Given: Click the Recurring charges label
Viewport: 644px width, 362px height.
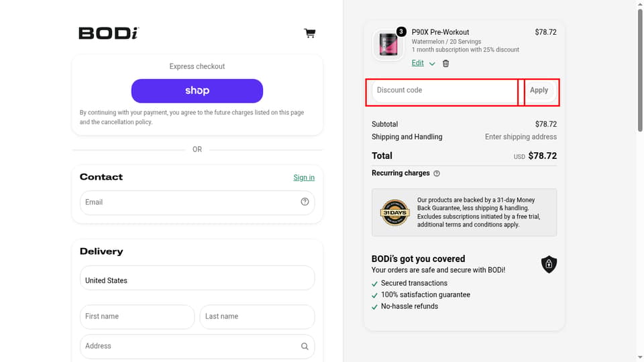Looking at the screenshot, I should (400, 173).
